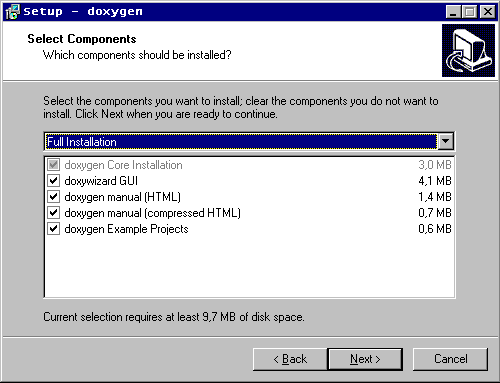Open the installation type dropdown arrow

click(x=445, y=141)
